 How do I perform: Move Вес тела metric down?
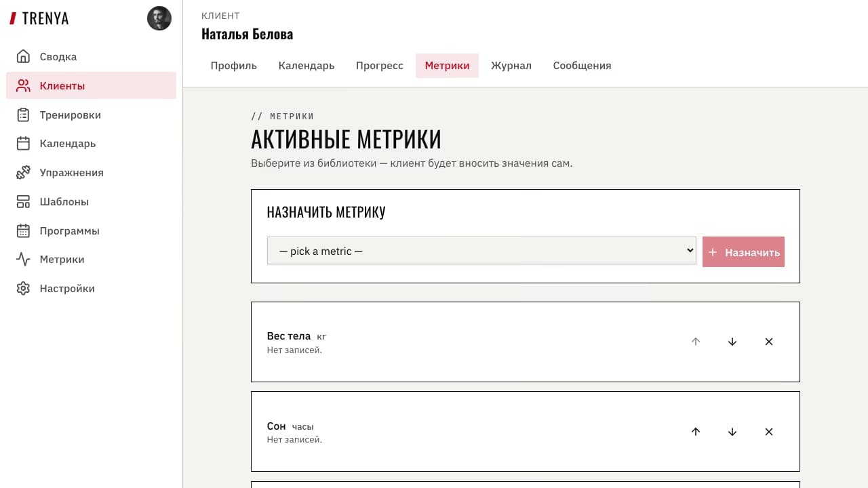732,342
